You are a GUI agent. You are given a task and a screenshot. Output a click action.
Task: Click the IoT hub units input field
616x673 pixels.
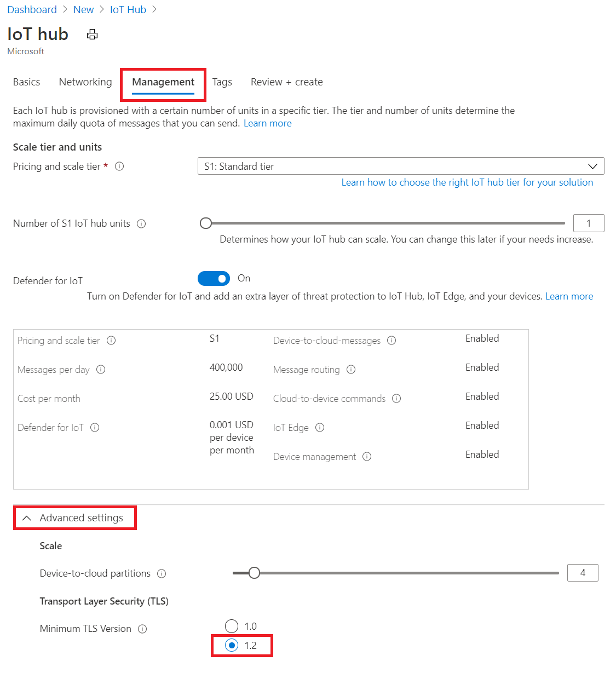click(x=589, y=223)
